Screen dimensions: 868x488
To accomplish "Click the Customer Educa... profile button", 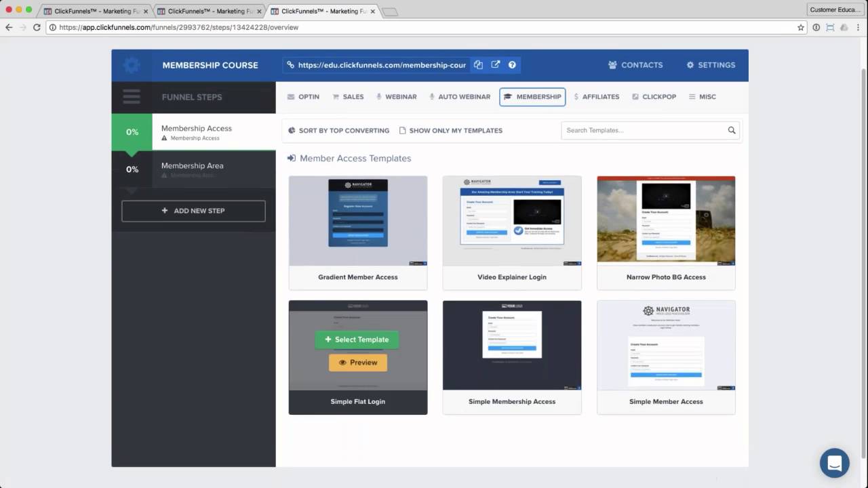I will click(x=835, y=9).
